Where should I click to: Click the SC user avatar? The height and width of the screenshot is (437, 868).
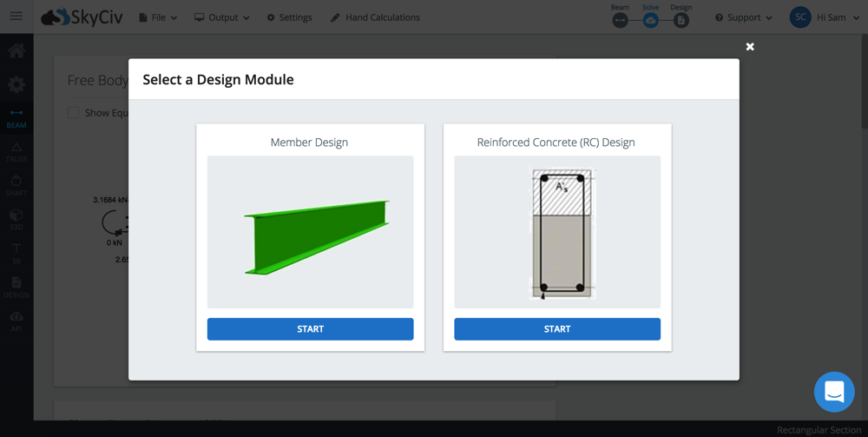point(800,17)
